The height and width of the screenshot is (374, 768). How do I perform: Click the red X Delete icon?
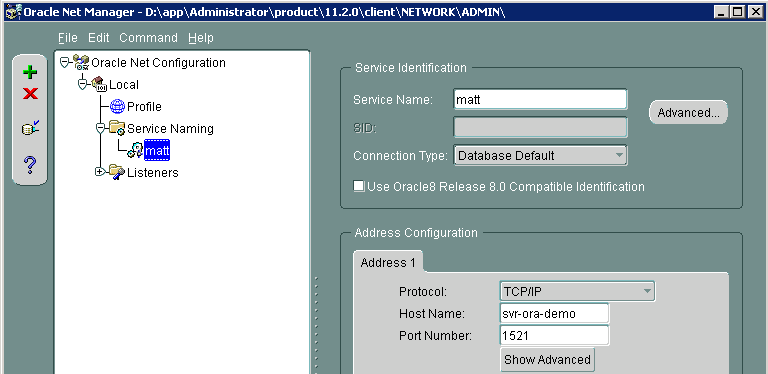[30, 93]
